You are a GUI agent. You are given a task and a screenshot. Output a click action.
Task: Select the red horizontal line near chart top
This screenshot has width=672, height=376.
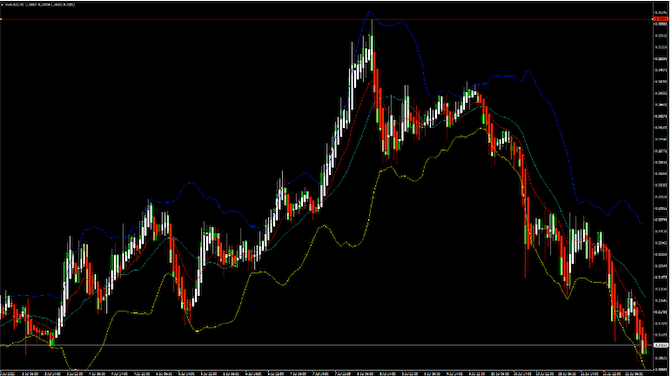click(x=326, y=19)
